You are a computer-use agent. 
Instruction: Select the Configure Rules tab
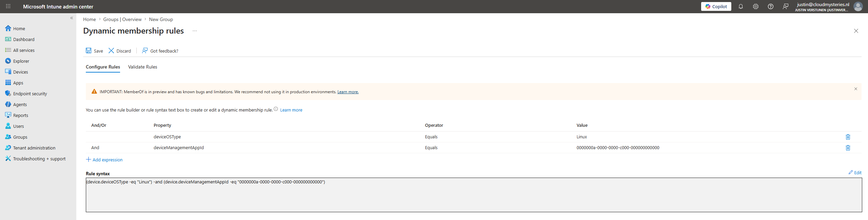point(103,67)
